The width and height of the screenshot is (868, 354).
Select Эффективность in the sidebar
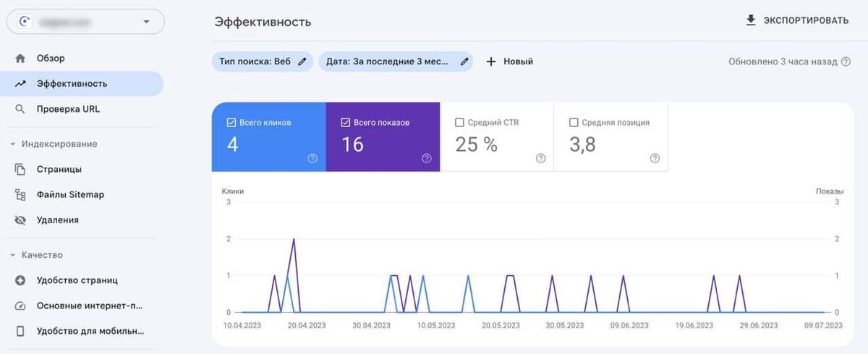[81, 83]
